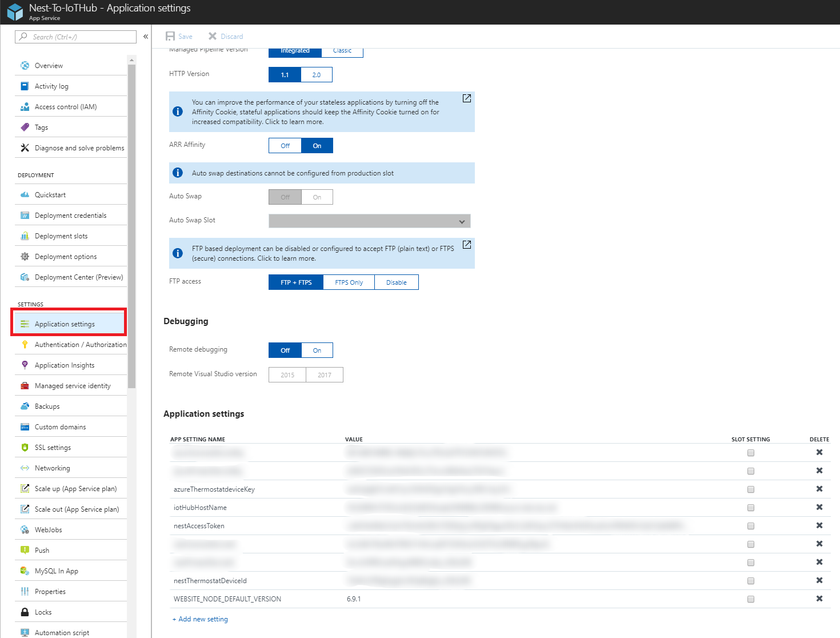Click the Networking icon
Viewport: 840px width, 638px height.
(25, 468)
